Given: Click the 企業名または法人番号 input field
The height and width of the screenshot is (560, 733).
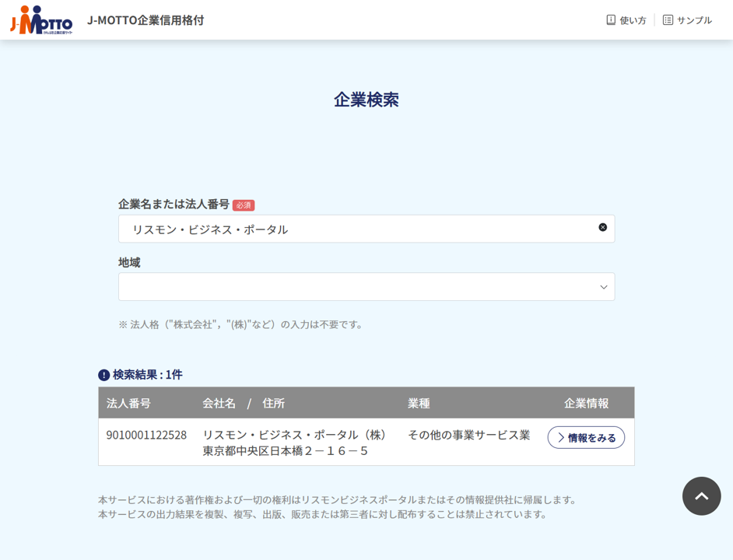Looking at the screenshot, I should coord(366,229).
